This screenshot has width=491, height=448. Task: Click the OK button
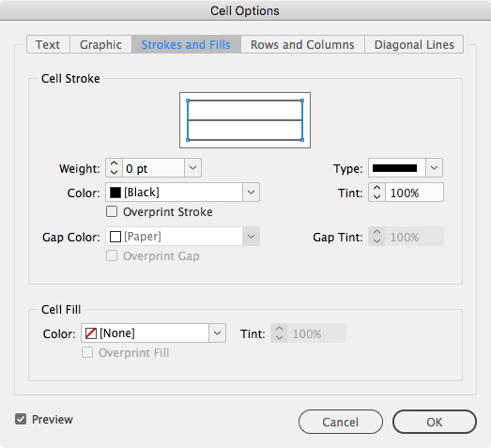(x=435, y=422)
